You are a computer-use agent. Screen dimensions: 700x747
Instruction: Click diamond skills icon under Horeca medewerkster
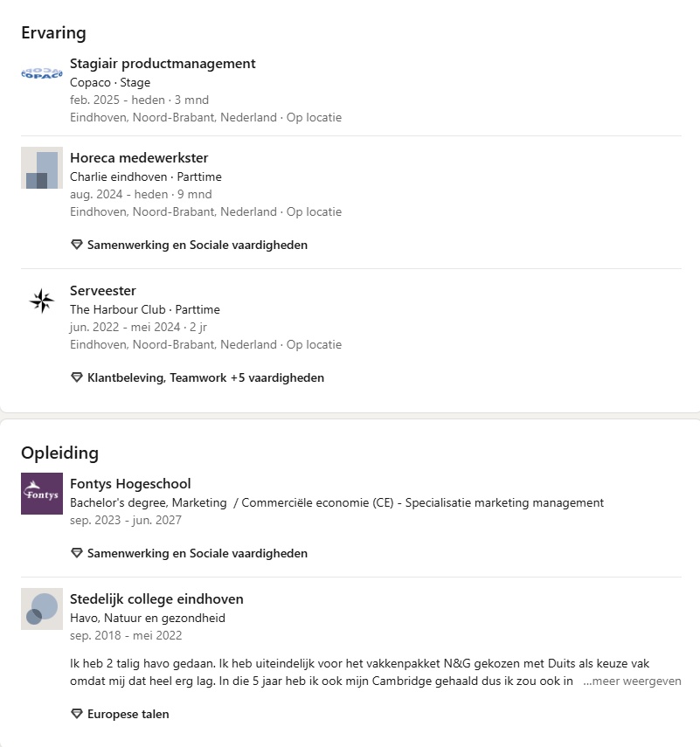pos(77,246)
